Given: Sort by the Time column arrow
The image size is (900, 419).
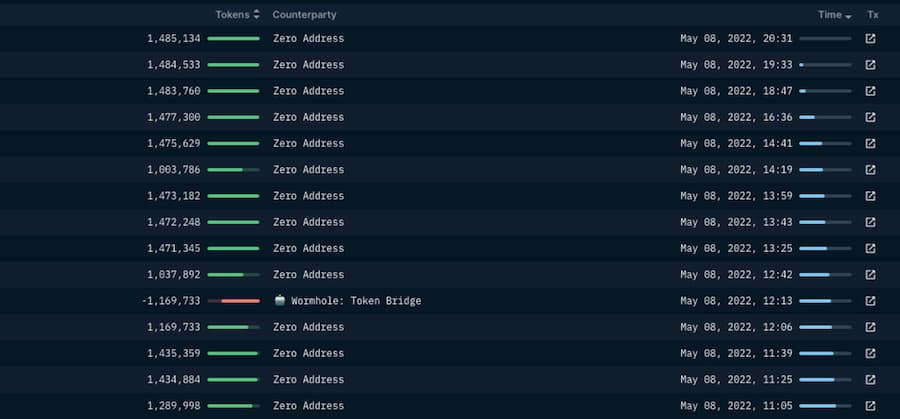Looking at the screenshot, I should click(848, 16).
